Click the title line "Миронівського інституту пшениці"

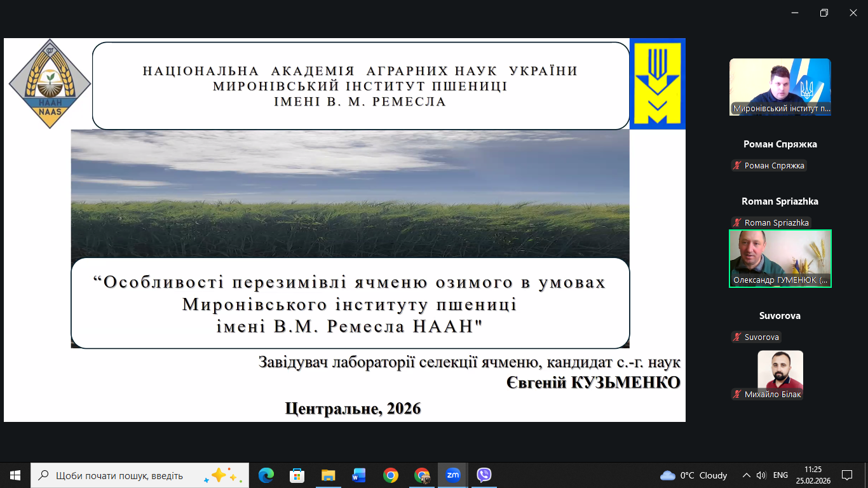(349, 304)
